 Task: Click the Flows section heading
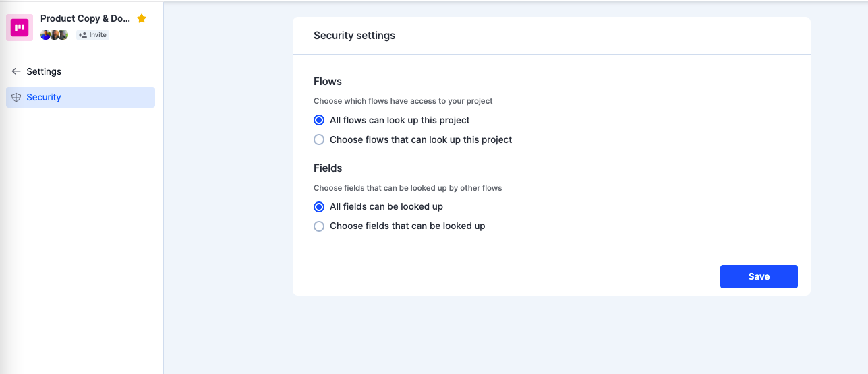pyautogui.click(x=328, y=82)
